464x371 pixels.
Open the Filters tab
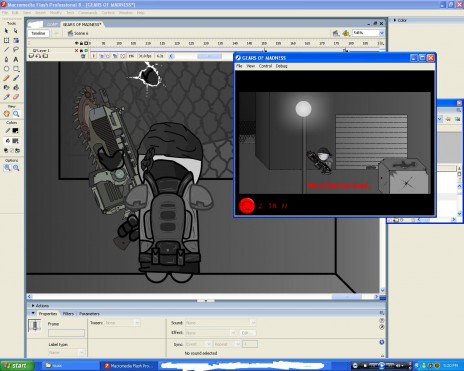click(x=68, y=314)
